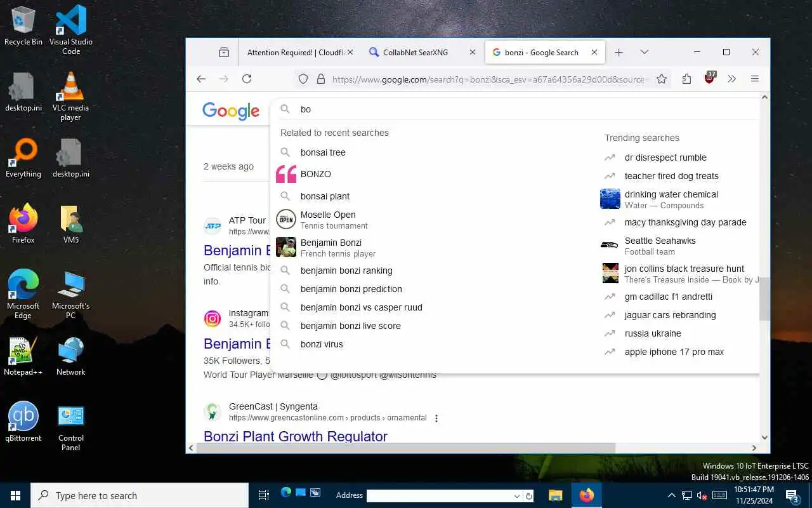Click the page horizontal scrollbar thumb
This screenshot has width=812, height=508.
[x=406, y=448]
